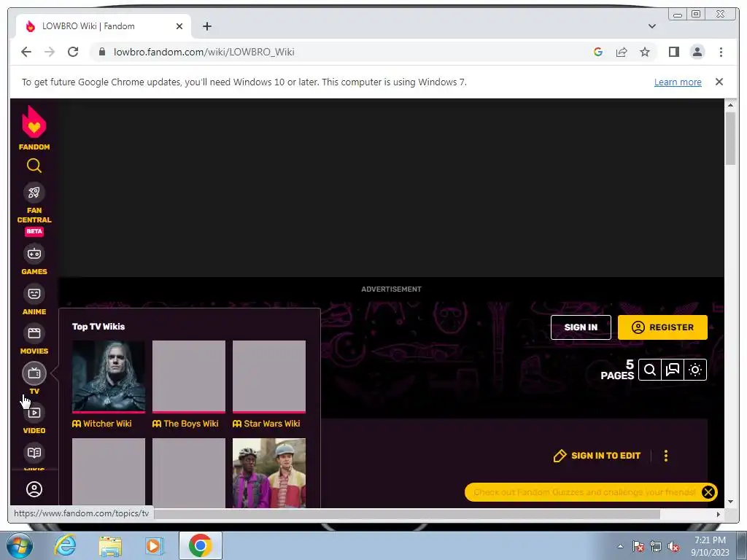
Task: Click SIGN IN TO EDIT
Action: [597, 456]
